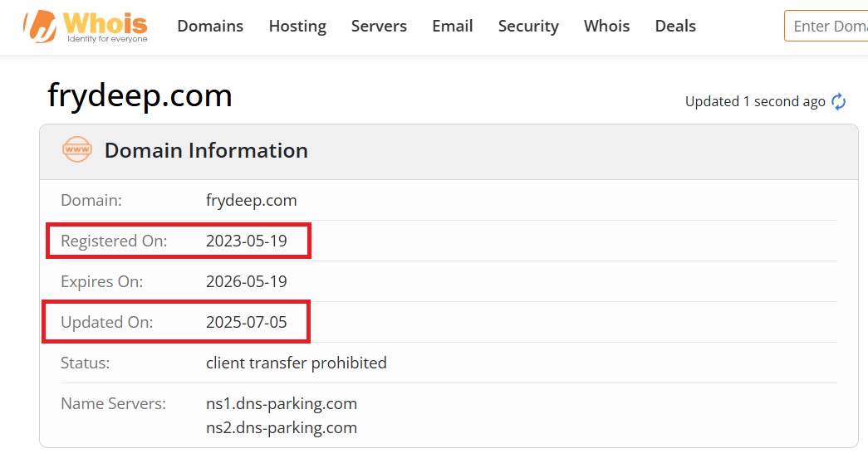Open the Security menu
This screenshot has width=868, height=463.
point(528,26)
